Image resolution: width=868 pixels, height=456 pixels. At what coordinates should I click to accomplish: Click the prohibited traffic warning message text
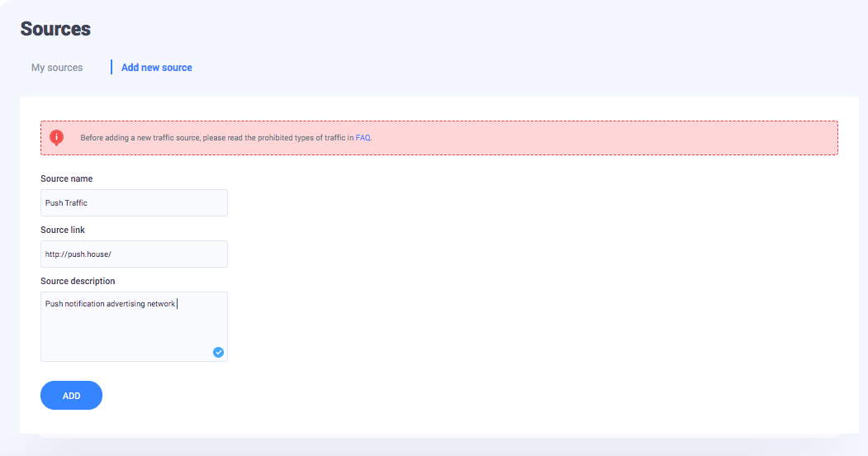click(216, 138)
